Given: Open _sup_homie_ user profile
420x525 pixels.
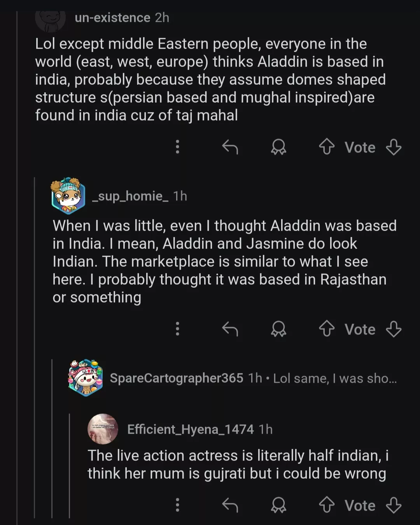Looking at the screenshot, I should (x=130, y=196).
